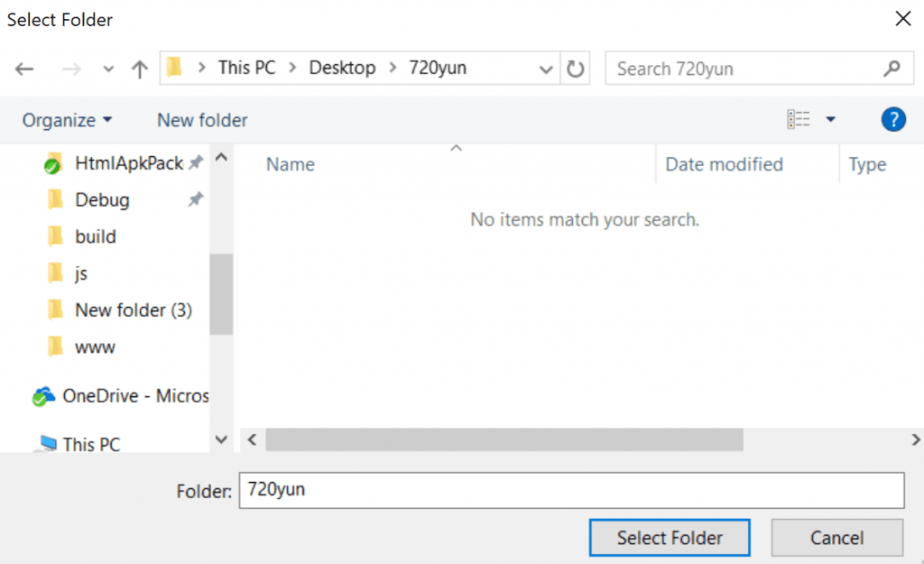
Task: Select the OneDrive cloud icon
Action: click(43, 396)
